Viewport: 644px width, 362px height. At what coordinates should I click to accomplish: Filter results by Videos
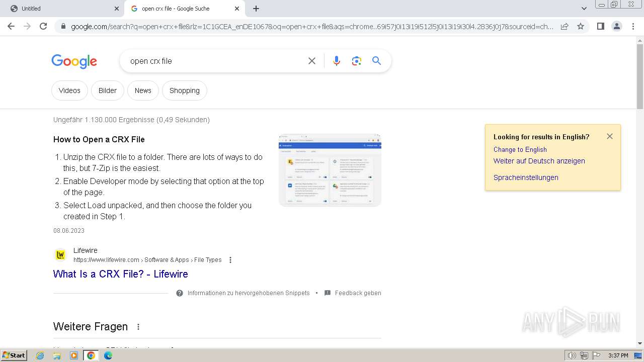point(69,90)
